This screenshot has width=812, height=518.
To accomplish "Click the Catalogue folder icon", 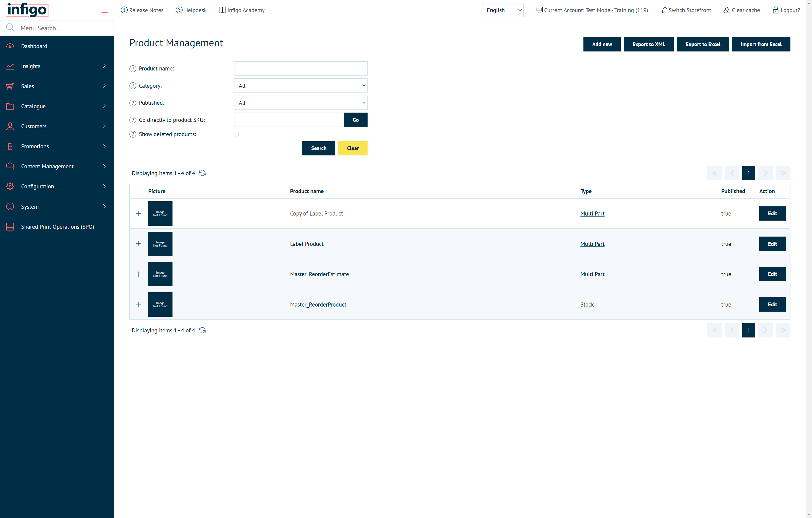I will click(10, 106).
